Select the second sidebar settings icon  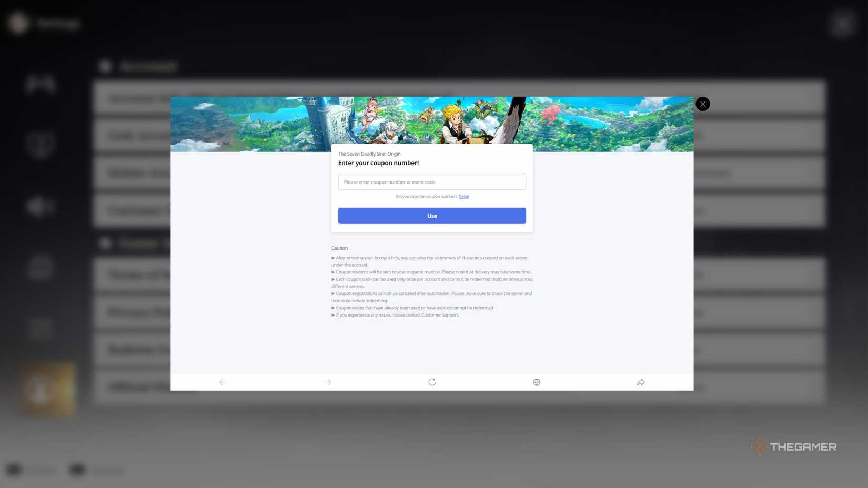point(41,145)
